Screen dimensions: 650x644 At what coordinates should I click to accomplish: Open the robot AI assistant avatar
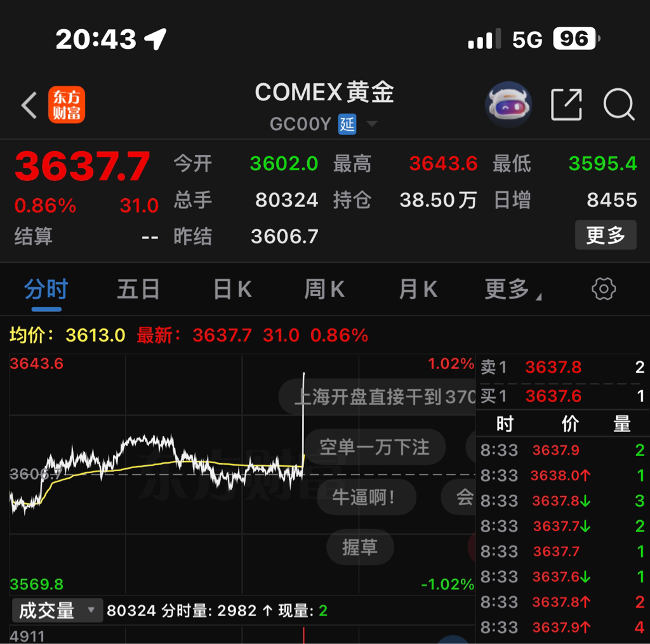(508, 104)
